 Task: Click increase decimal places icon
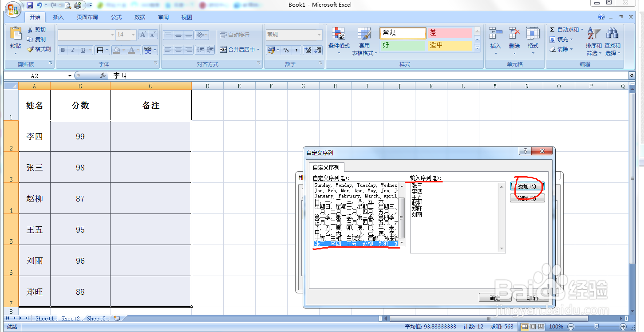pos(308,50)
